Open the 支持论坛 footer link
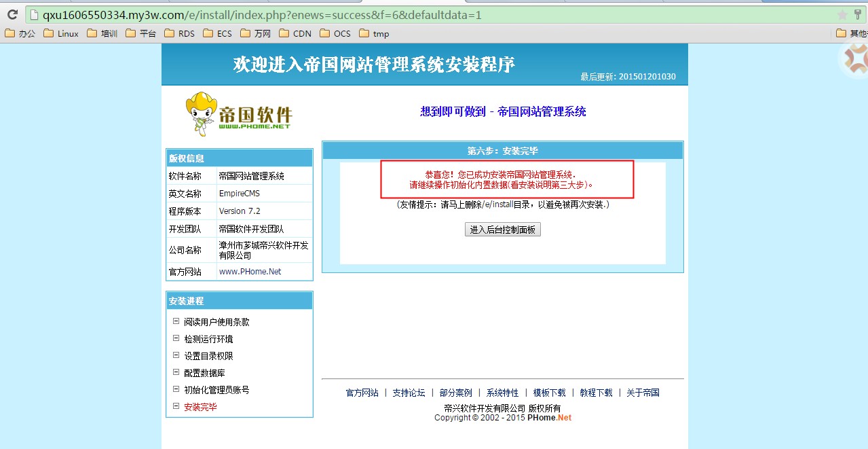The width and height of the screenshot is (868, 449). (x=409, y=393)
